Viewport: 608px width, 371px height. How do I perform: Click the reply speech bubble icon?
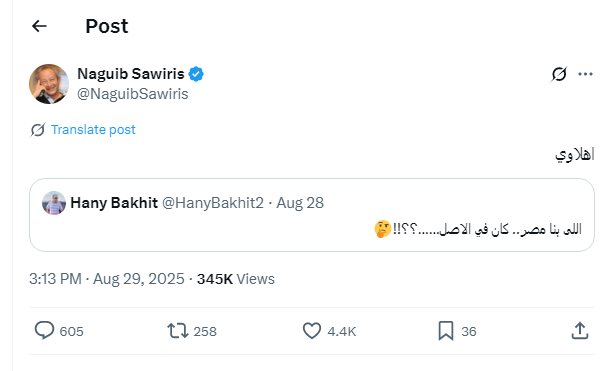tap(44, 331)
